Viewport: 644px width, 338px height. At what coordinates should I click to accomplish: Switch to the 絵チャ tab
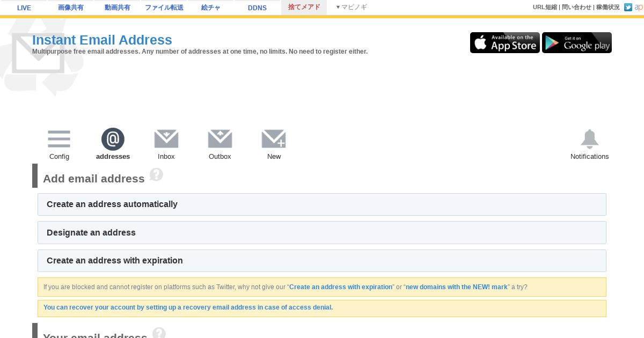(211, 8)
